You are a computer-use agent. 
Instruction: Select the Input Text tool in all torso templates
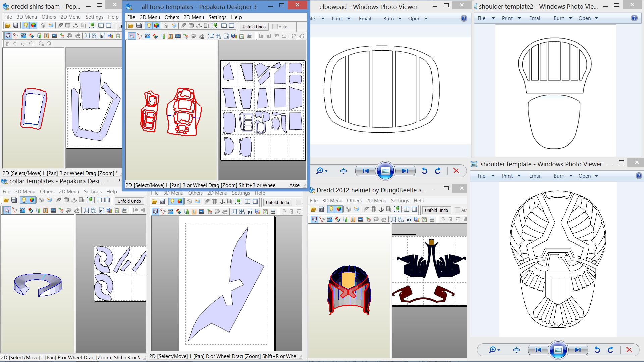click(x=170, y=36)
